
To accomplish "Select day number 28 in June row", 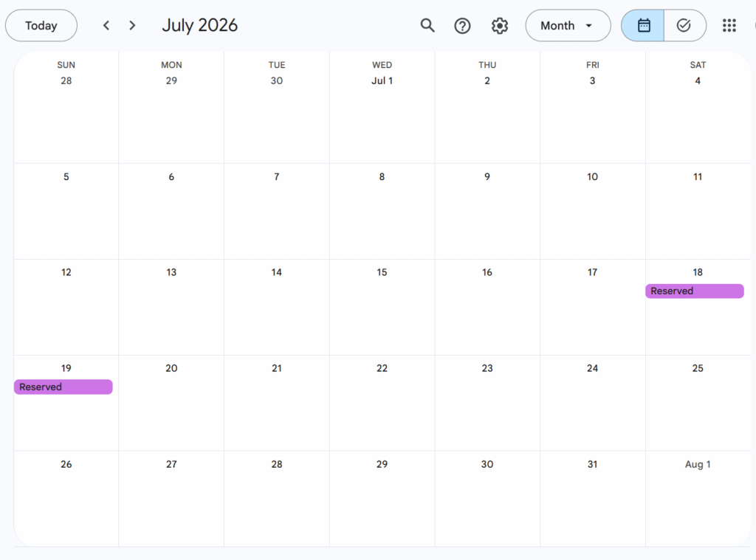I will (x=66, y=81).
